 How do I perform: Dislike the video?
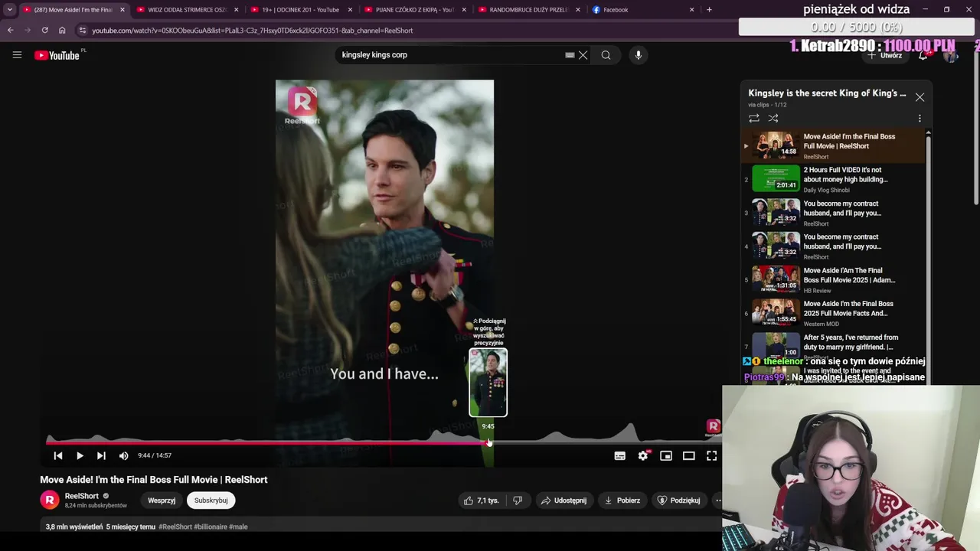(x=518, y=500)
